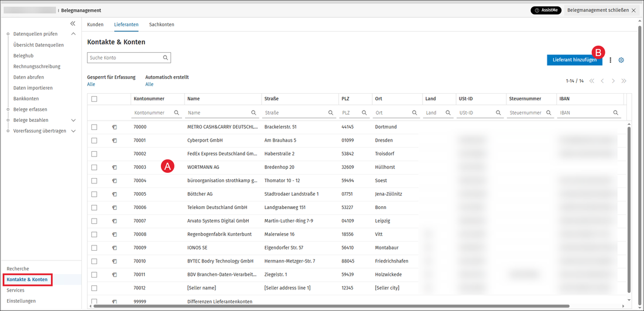Open AssistMe help button
Viewport: 644px width, 311px height.
pos(546,11)
